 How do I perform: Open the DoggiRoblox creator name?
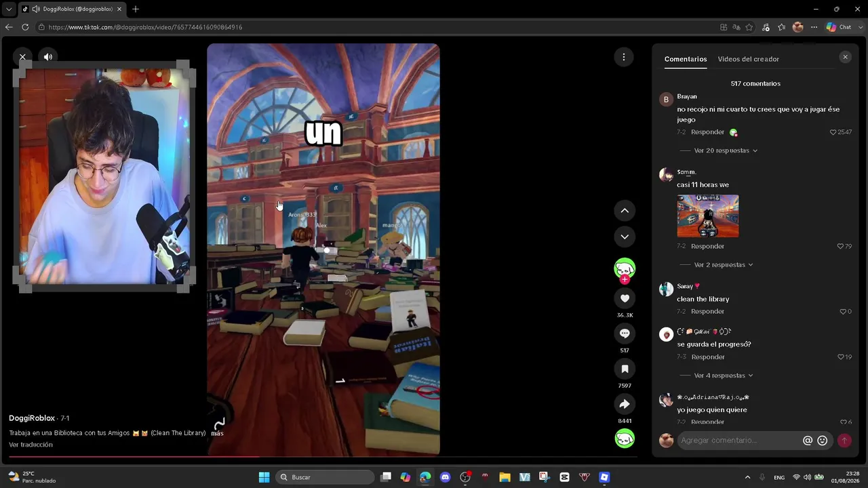[32, 418]
